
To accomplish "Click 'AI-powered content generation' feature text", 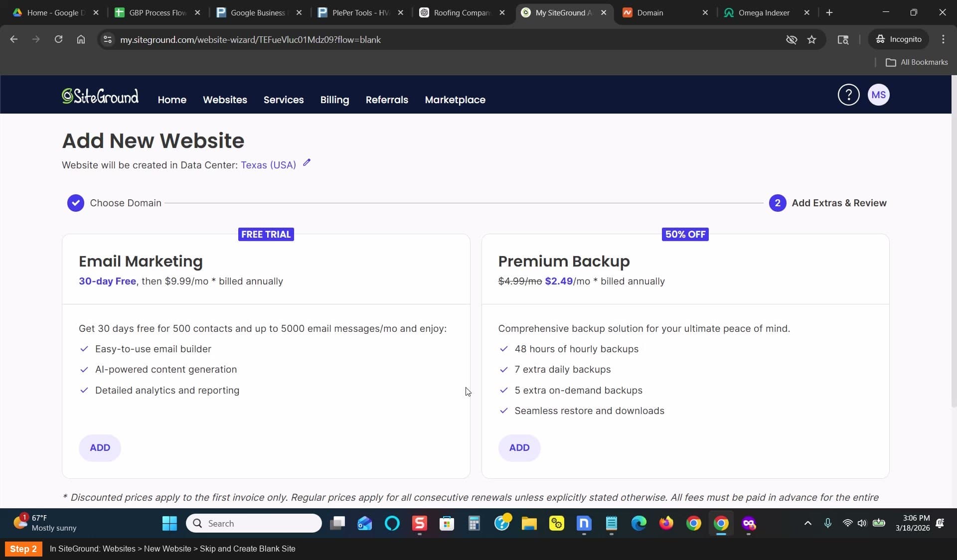I will [166, 369].
